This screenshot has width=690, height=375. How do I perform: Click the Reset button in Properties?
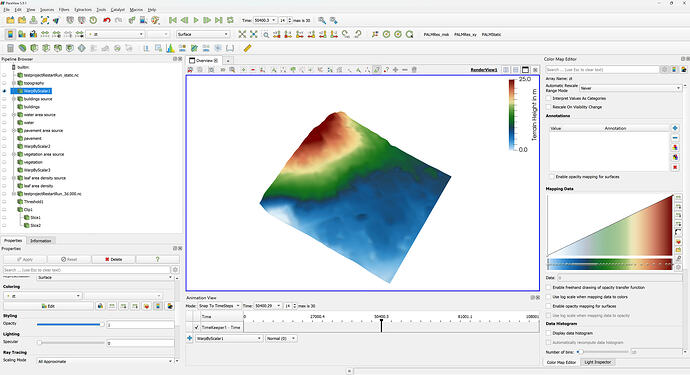[x=69, y=259]
